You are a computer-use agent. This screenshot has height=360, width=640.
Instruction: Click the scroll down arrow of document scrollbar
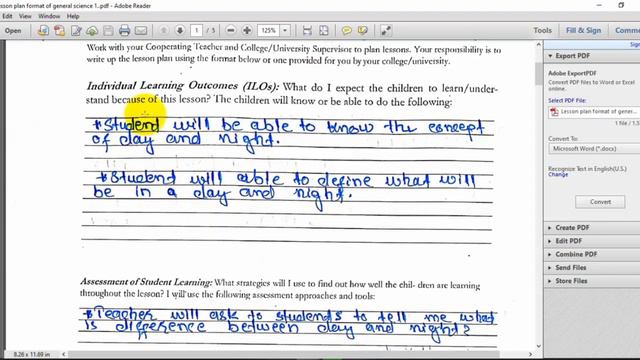pyautogui.click(x=539, y=346)
